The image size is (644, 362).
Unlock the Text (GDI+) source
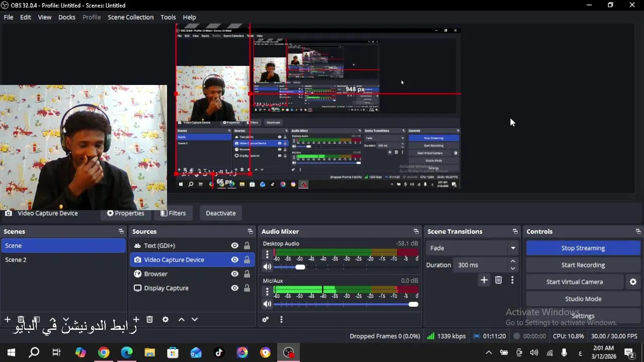coord(247,246)
